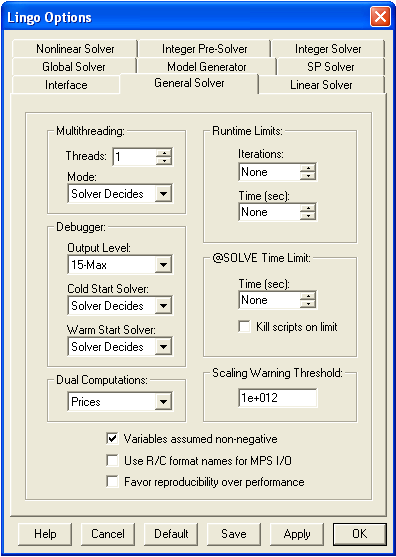Click the @SOLVE Time (sec) field

[269, 300]
